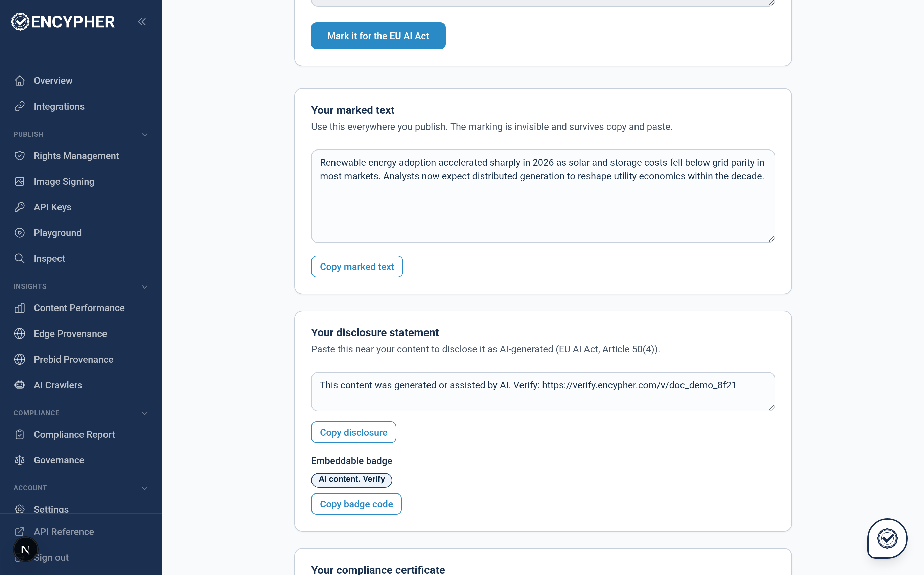Collapse the INSIGHTS section chevron
The width and height of the screenshot is (924, 575).
tap(144, 287)
